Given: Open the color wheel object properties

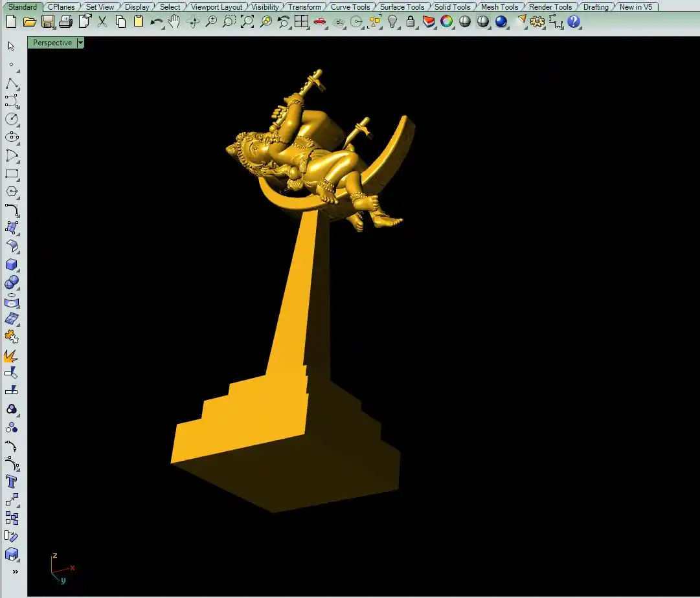Looking at the screenshot, I should (447, 21).
